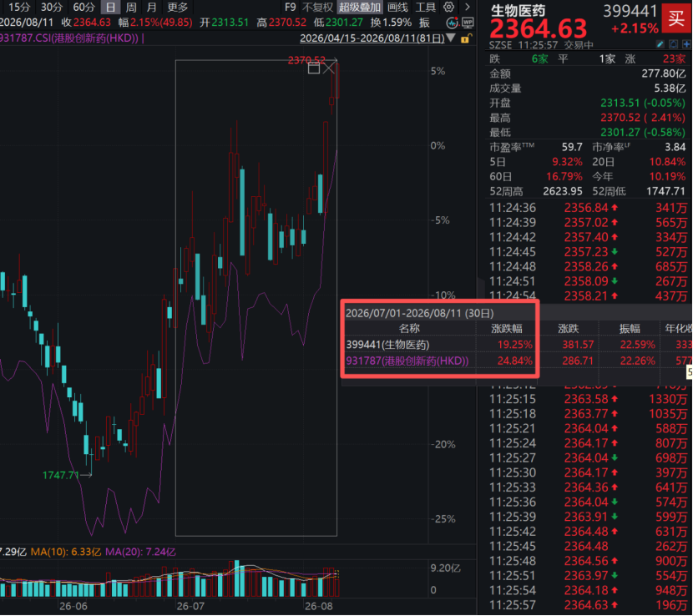Switch to 15分 chart period
This screenshot has height=616, width=693.
(x=19, y=7)
